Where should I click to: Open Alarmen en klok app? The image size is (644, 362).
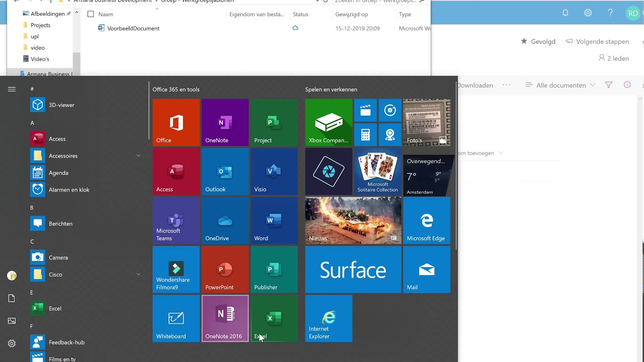coord(86,190)
